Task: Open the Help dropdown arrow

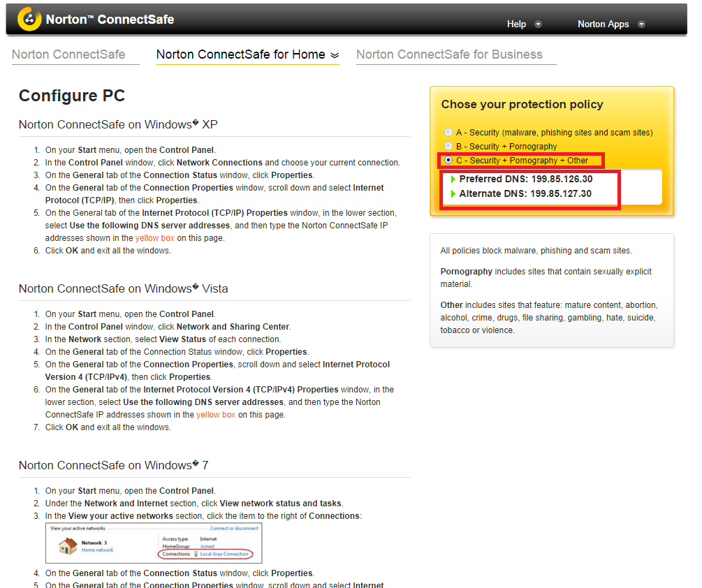Action: click(538, 24)
